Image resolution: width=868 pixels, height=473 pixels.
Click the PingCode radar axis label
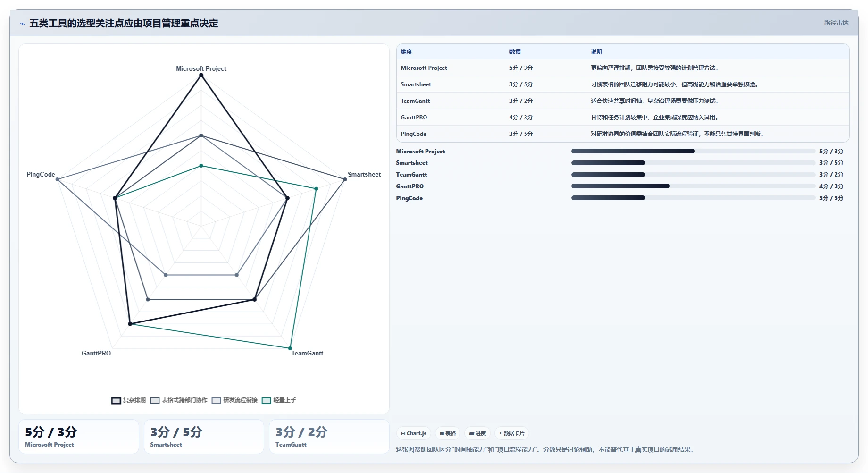[41, 174]
